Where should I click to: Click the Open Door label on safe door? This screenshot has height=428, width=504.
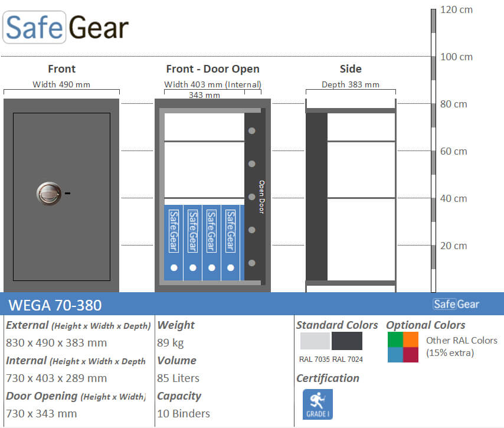point(261,197)
